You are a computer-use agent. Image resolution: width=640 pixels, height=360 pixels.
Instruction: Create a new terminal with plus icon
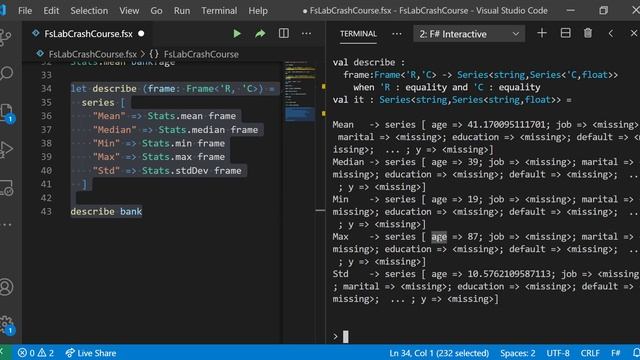542,33
